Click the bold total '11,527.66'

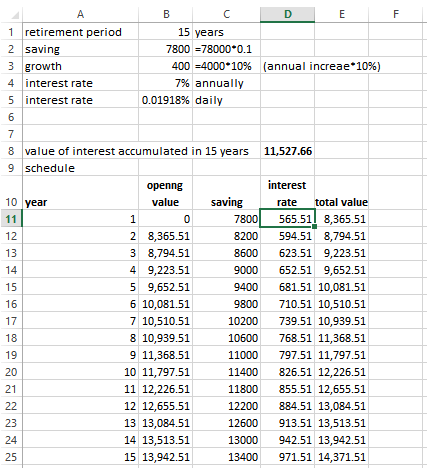pyautogui.click(x=288, y=151)
